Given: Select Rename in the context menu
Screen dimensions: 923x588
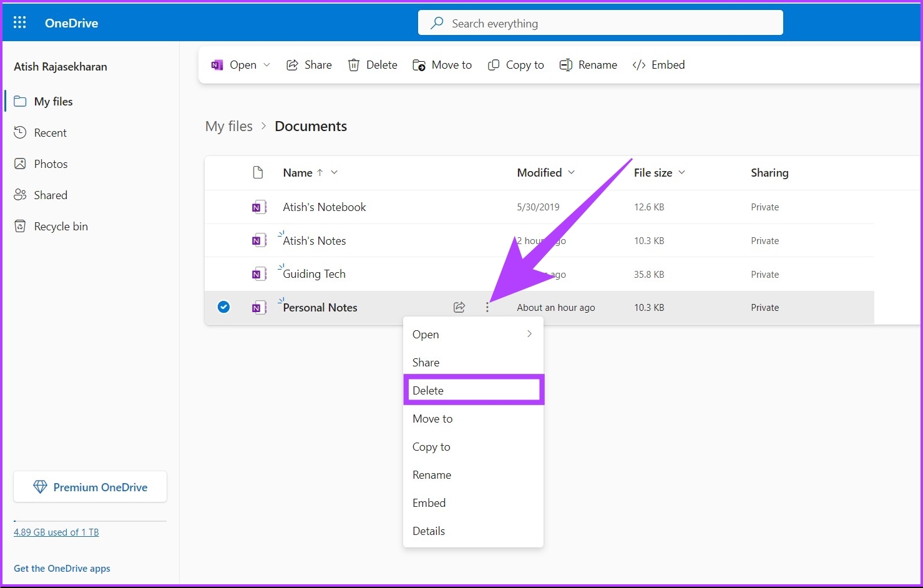Looking at the screenshot, I should 431,474.
